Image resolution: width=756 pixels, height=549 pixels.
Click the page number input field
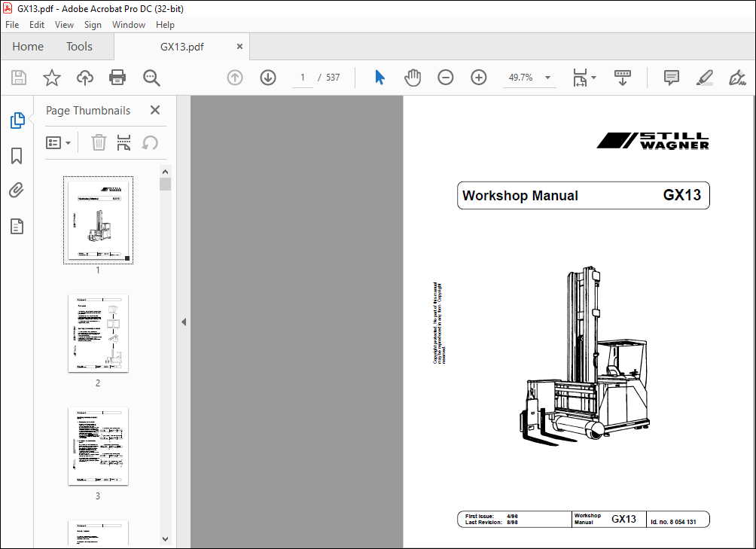point(302,78)
